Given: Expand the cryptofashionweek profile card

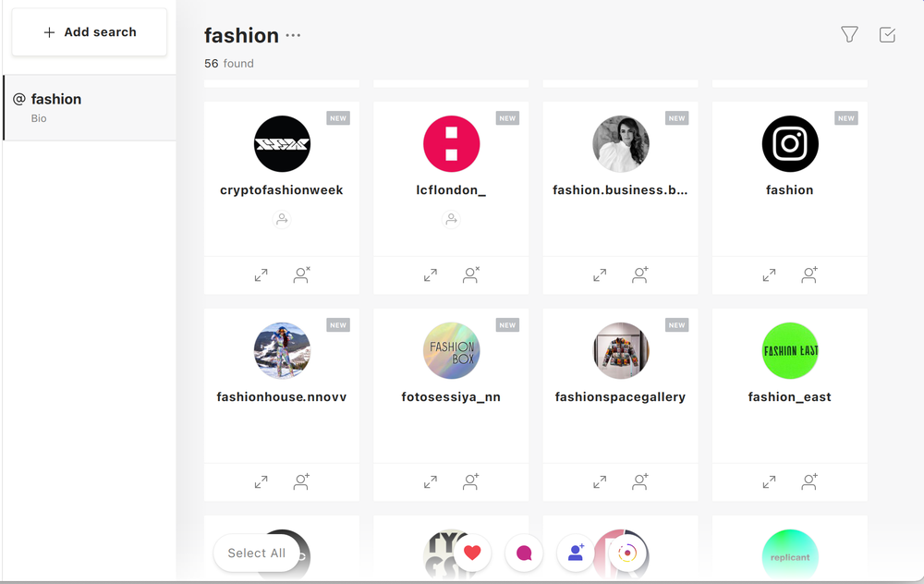Looking at the screenshot, I should pyautogui.click(x=261, y=275).
